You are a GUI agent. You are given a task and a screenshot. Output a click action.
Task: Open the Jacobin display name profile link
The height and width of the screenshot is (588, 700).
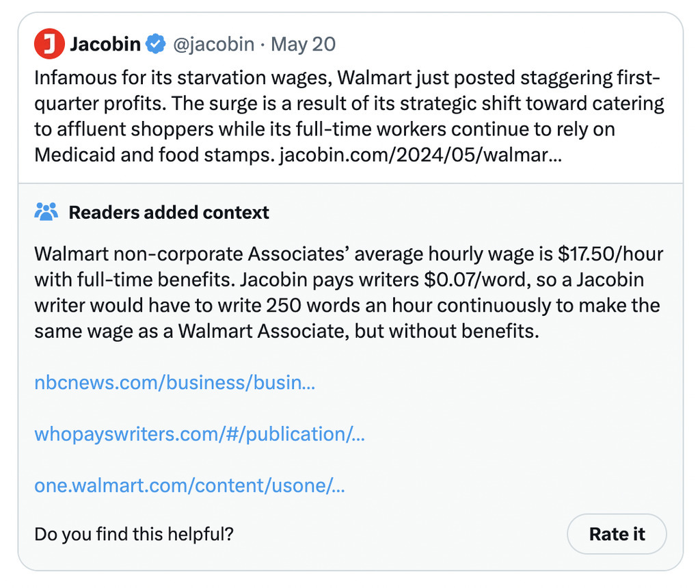(x=105, y=45)
